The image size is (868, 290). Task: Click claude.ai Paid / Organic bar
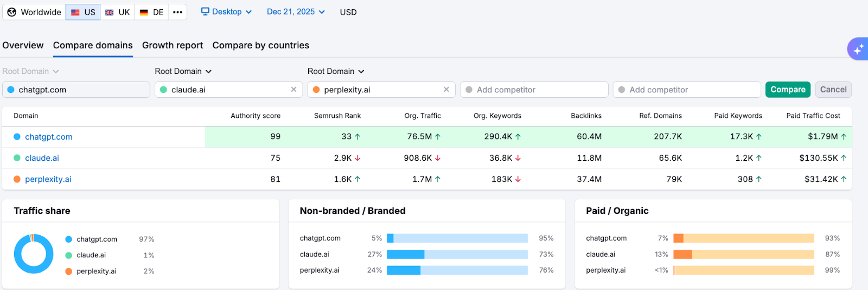pyautogui.click(x=744, y=254)
